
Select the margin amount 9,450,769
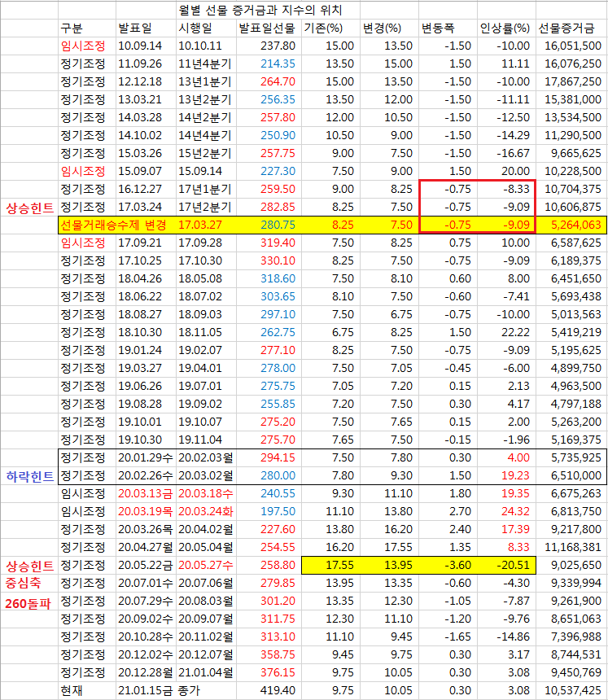point(576,672)
